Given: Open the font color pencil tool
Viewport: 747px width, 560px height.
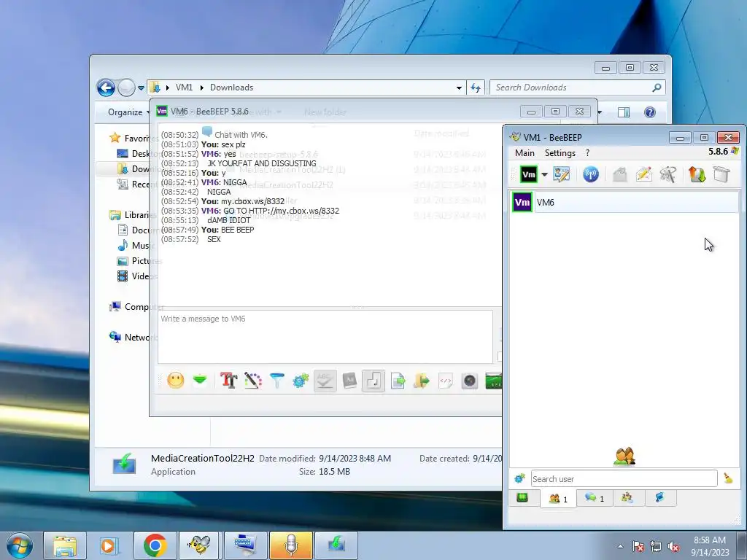Looking at the screenshot, I should point(253,381).
